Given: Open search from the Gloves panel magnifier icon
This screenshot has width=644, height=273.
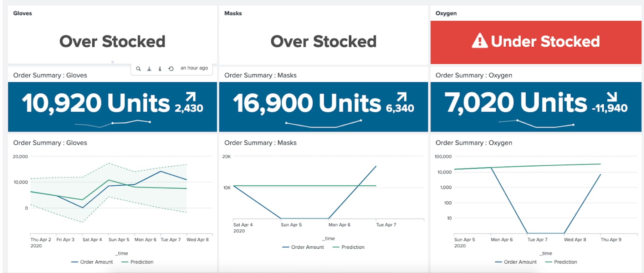Looking at the screenshot, I should click(138, 68).
